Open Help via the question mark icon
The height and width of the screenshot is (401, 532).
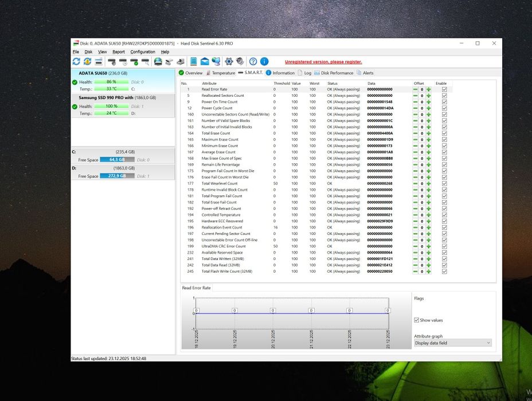coord(253,61)
